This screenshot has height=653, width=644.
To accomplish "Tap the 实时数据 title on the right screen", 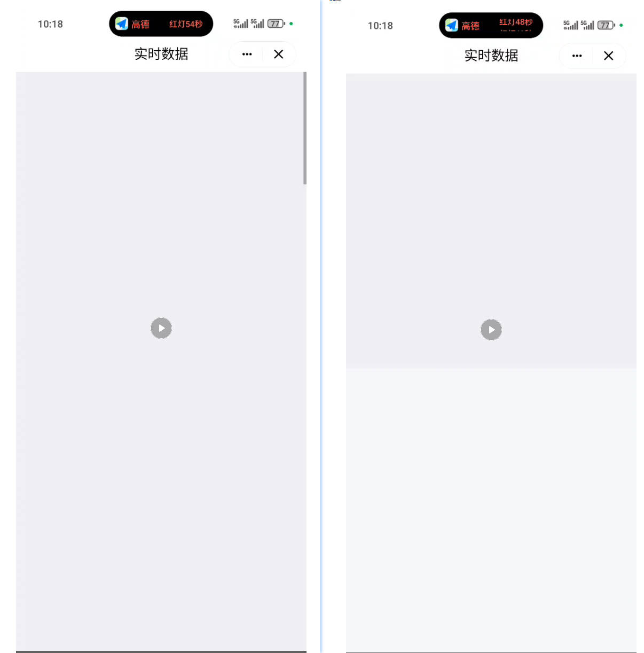I will (491, 56).
